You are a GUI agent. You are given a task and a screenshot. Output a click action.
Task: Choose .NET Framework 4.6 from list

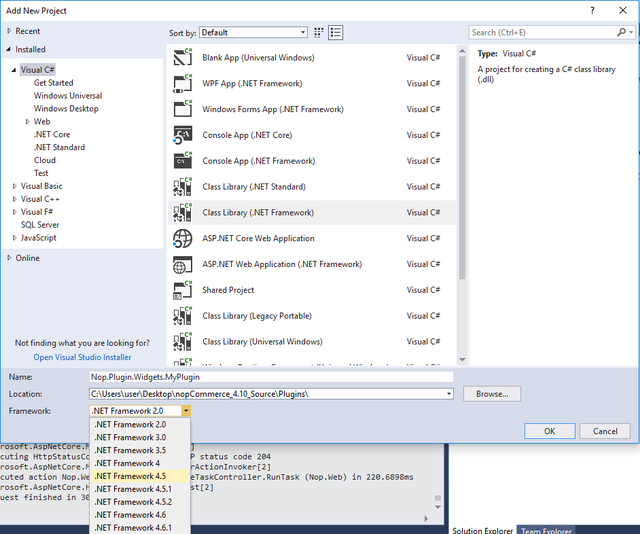click(x=140, y=515)
